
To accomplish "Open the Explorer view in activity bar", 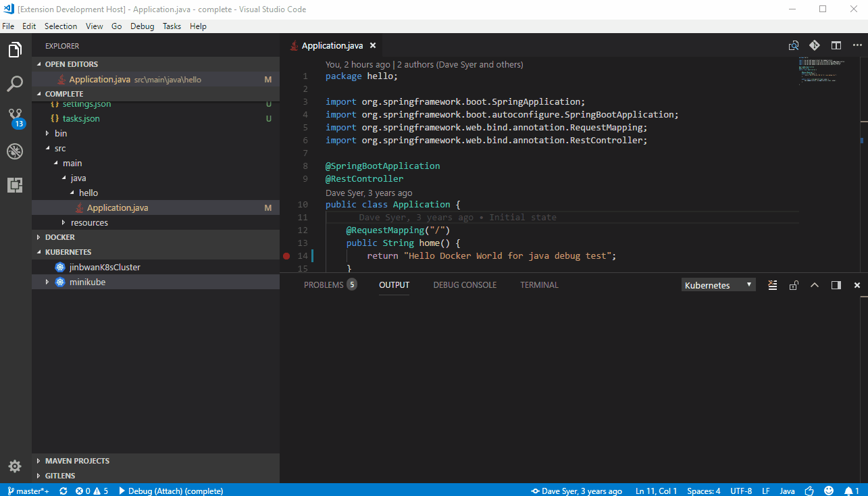I will pyautogui.click(x=15, y=50).
